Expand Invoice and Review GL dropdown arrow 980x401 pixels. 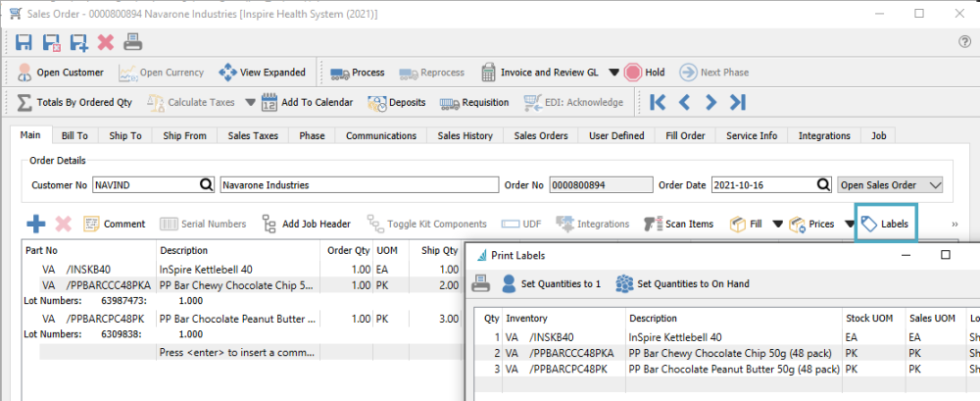click(613, 73)
